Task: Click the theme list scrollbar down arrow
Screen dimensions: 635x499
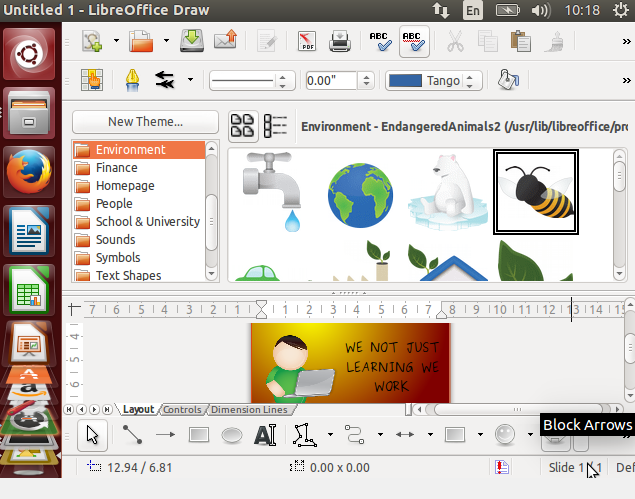Action: click(x=211, y=274)
